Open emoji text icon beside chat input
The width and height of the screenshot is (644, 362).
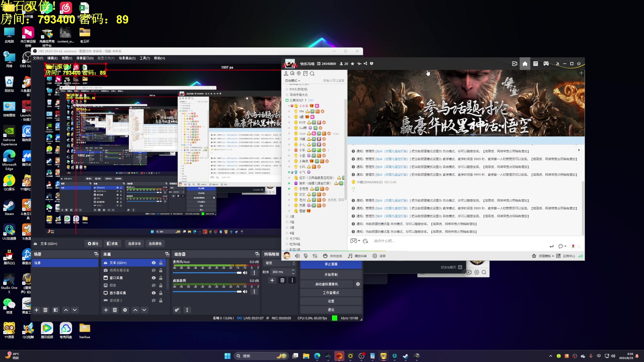point(366,241)
